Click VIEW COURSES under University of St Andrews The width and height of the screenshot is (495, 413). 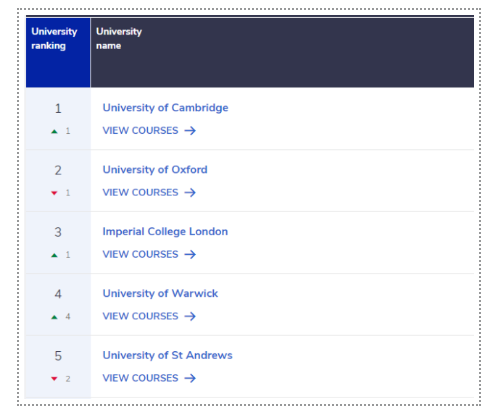point(149,378)
